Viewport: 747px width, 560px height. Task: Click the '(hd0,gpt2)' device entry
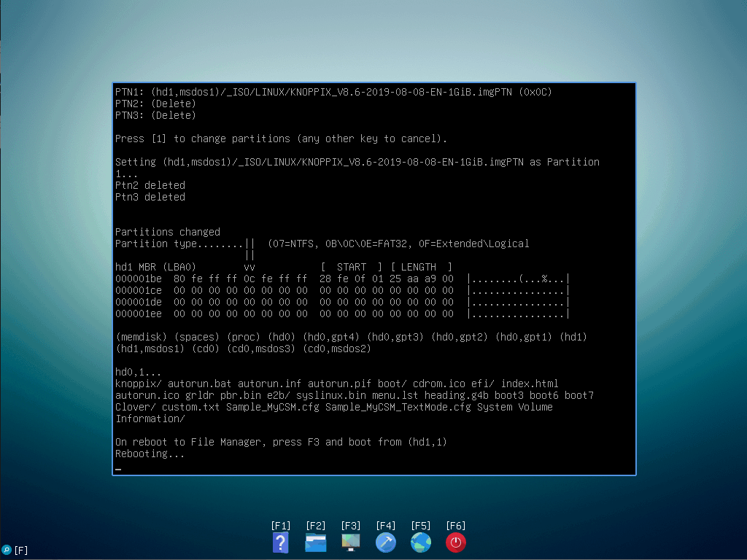tap(460, 337)
